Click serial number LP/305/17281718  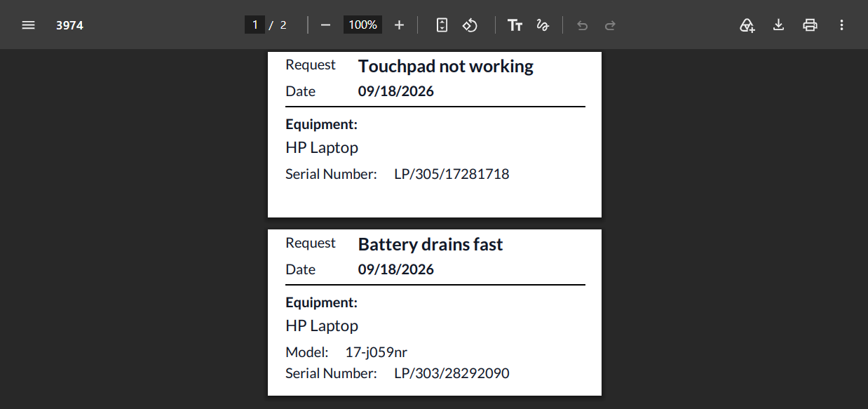point(452,174)
